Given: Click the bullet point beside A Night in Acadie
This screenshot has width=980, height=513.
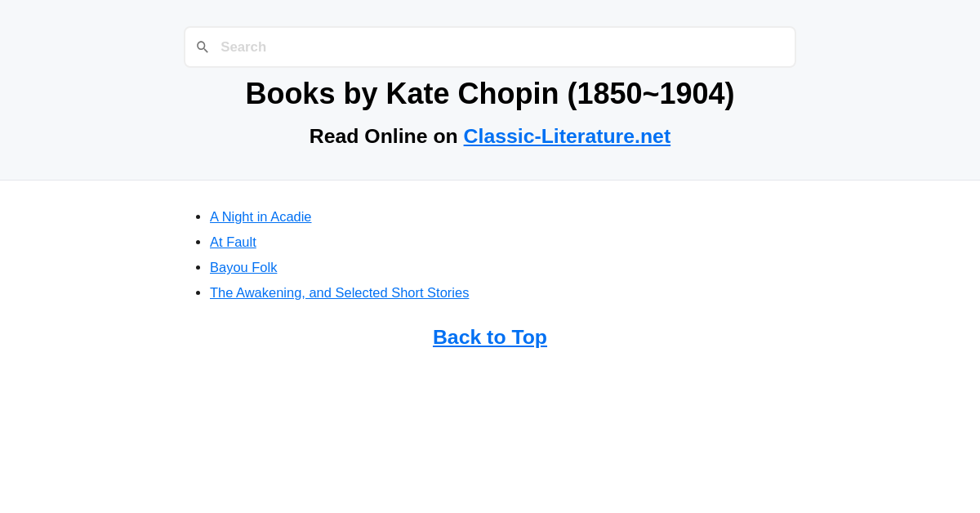Looking at the screenshot, I should pyautogui.click(x=196, y=216).
